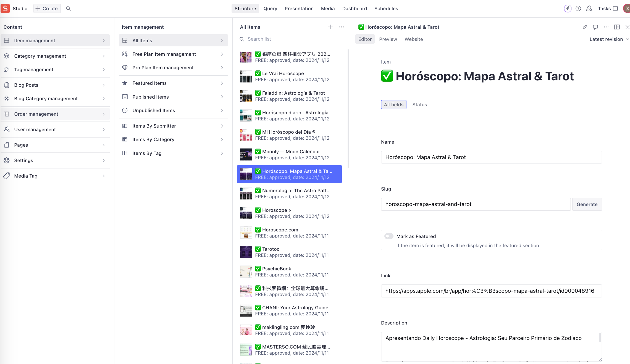630x364 pixels.
Task: Add new item with plus icon
Action: point(330,27)
